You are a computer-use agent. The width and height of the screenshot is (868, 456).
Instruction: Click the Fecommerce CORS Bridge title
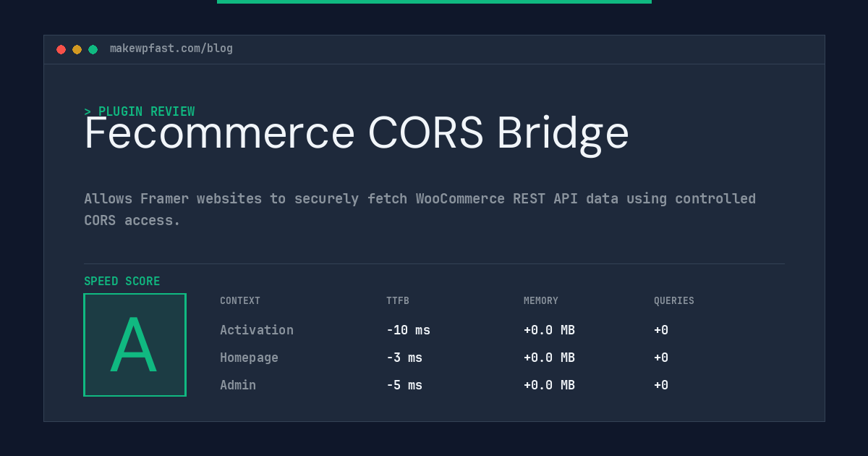tap(357, 133)
